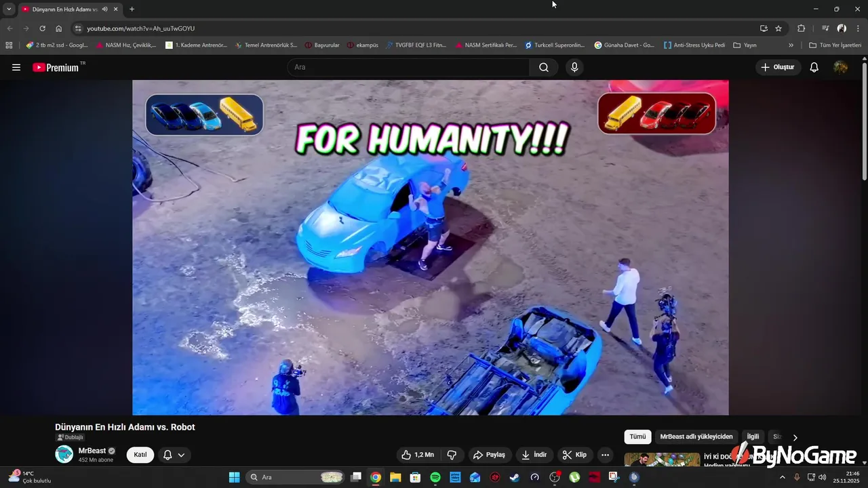Open the Chrome apps grid bookmark
Viewport: 868px width, 488px height.
click(9, 45)
